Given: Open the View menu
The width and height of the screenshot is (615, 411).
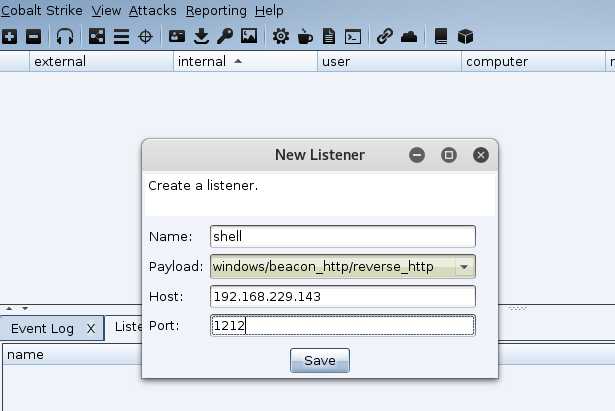Looking at the screenshot, I should 106,11.
